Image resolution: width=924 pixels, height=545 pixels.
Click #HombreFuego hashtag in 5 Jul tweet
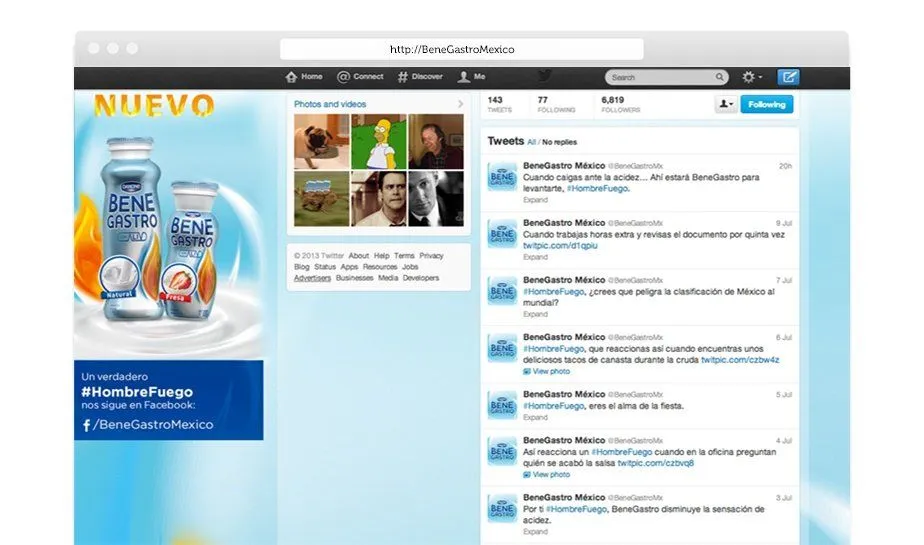pos(553,406)
